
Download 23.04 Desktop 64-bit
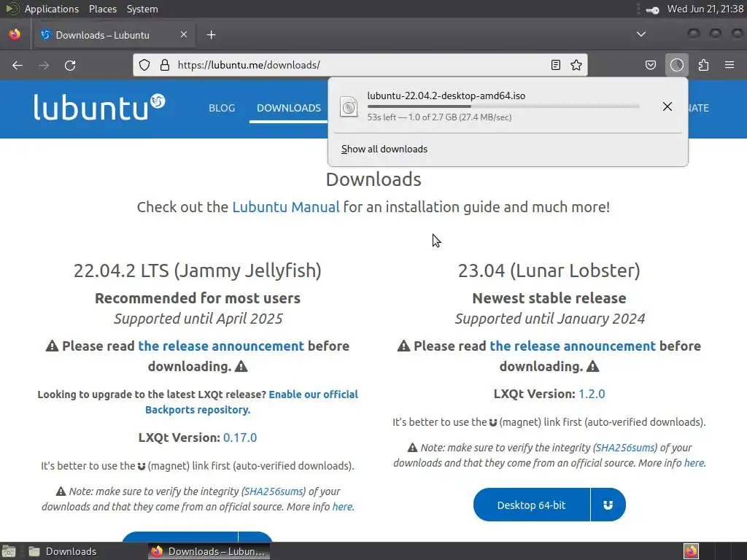[x=531, y=505]
